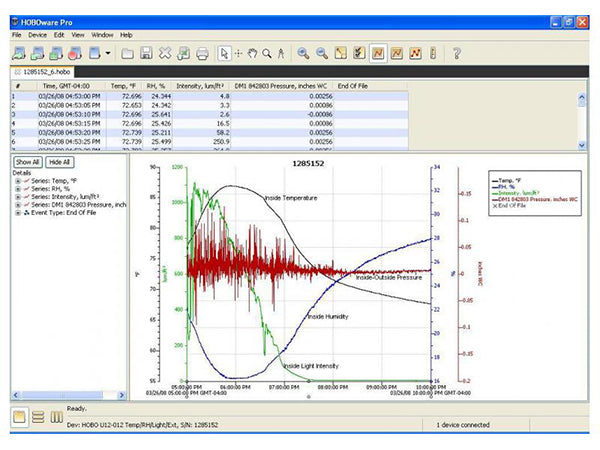The image size is (600, 450).
Task: Click the Print icon in toolbar
Action: tap(202, 53)
